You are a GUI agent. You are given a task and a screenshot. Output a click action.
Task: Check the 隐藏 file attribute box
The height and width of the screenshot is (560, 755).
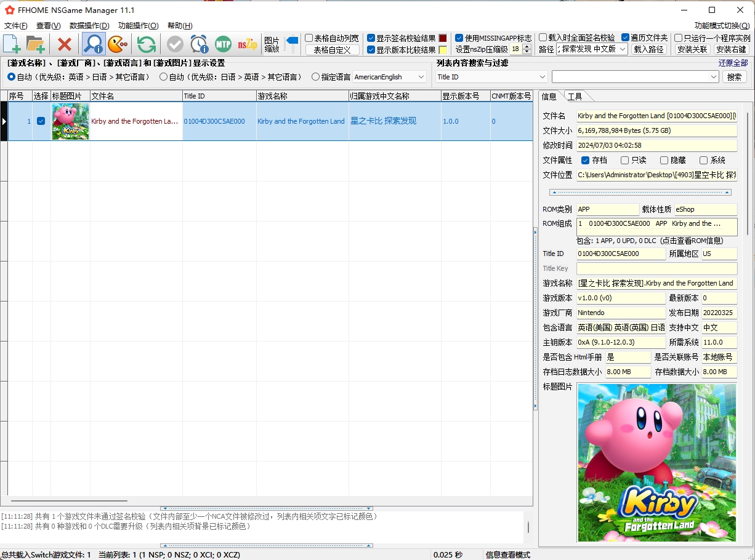tap(664, 160)
